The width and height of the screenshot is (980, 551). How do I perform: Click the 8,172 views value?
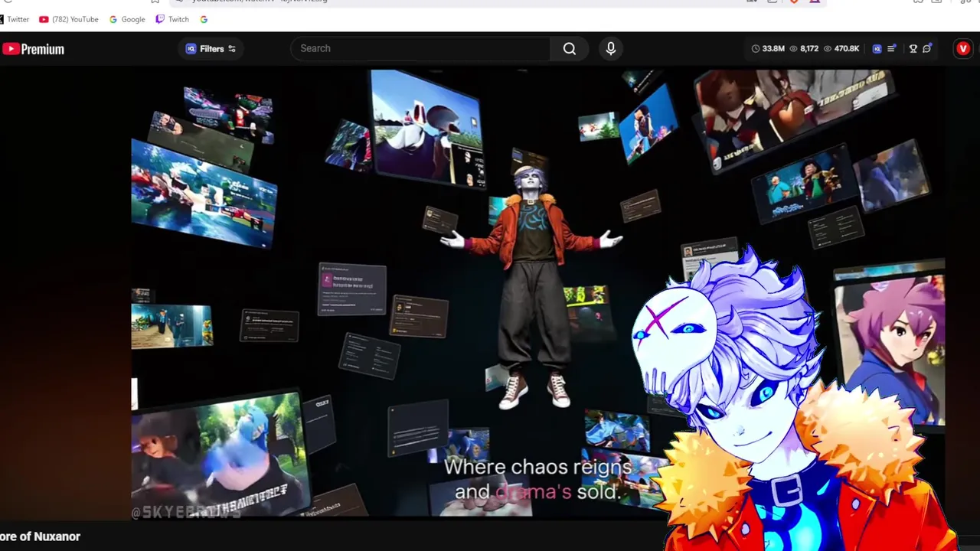click(x=809, y=49)
